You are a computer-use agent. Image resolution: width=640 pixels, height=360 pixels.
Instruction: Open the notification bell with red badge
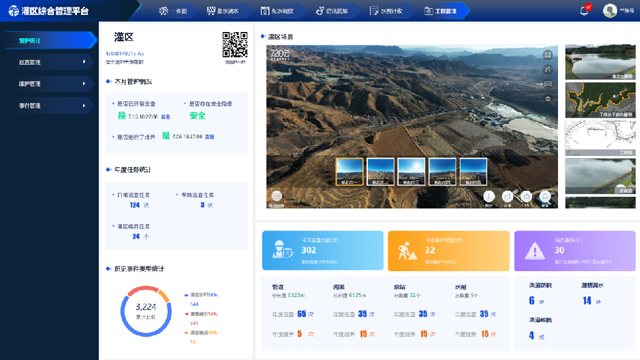pos(584,11)
